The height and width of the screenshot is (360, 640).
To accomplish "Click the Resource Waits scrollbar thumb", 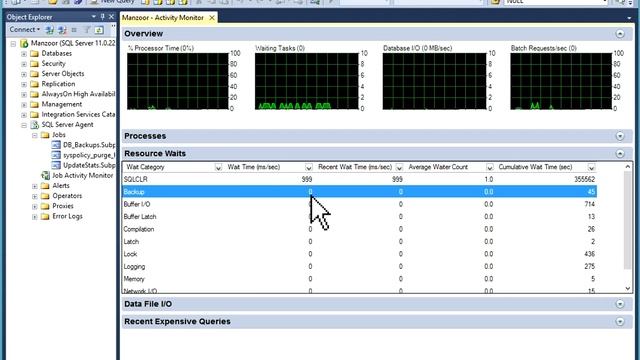I will [x=628, y=220].
